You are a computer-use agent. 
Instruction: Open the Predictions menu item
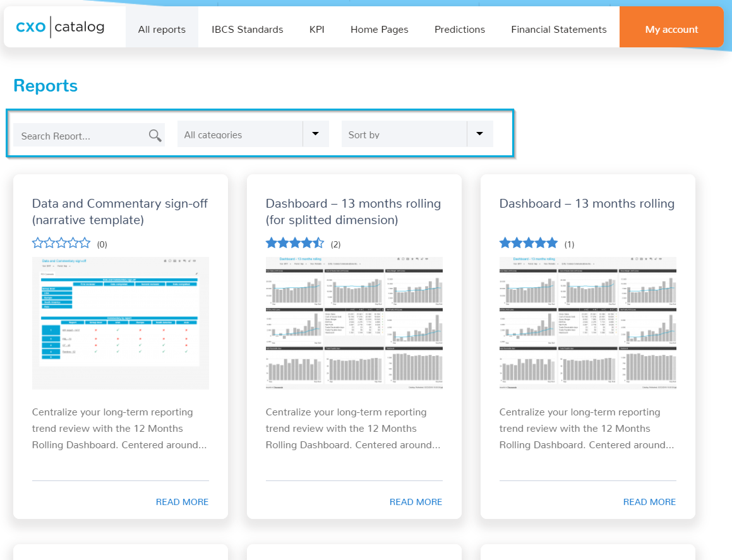tap(460, 30)
